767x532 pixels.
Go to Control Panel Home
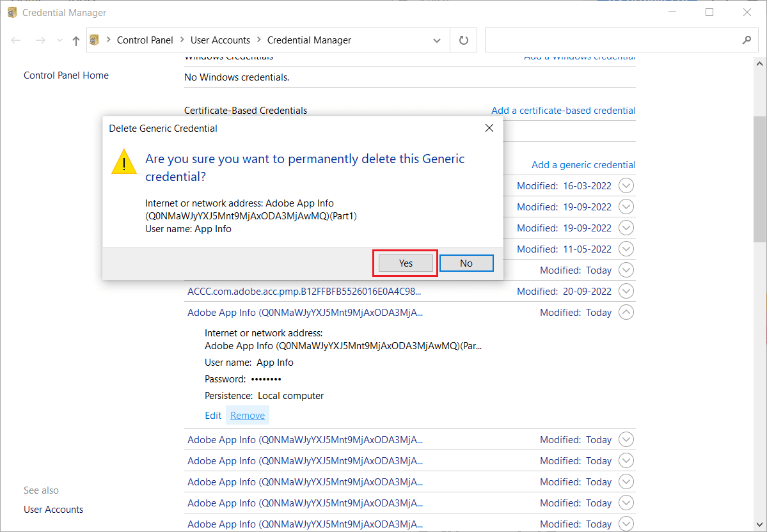(66, 75)
